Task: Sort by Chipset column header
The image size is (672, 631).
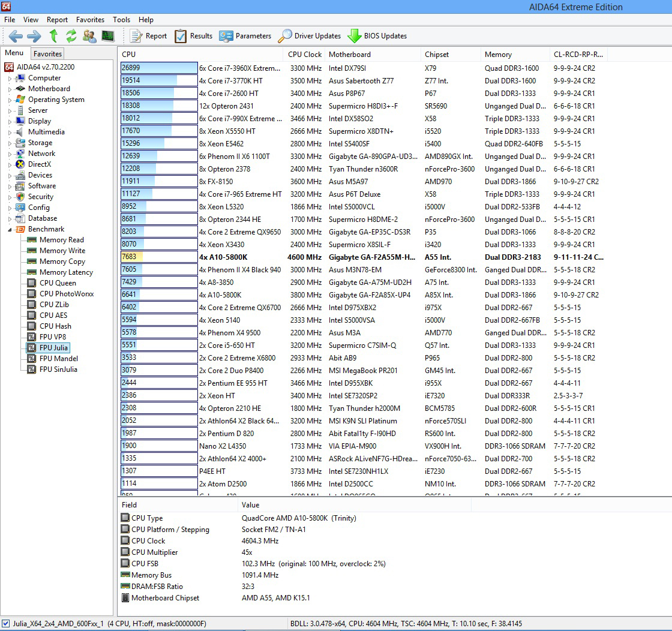Action: click(451, 55)
